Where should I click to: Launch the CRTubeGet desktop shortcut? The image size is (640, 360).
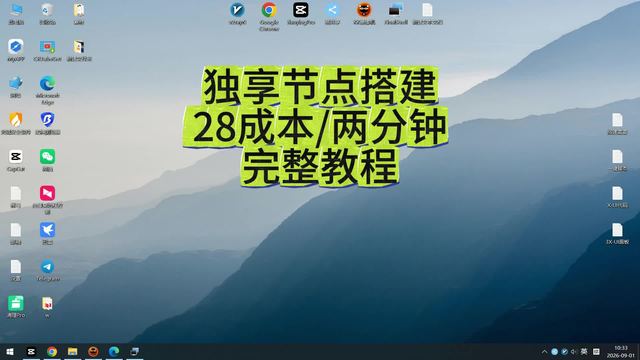coord(47,50)
